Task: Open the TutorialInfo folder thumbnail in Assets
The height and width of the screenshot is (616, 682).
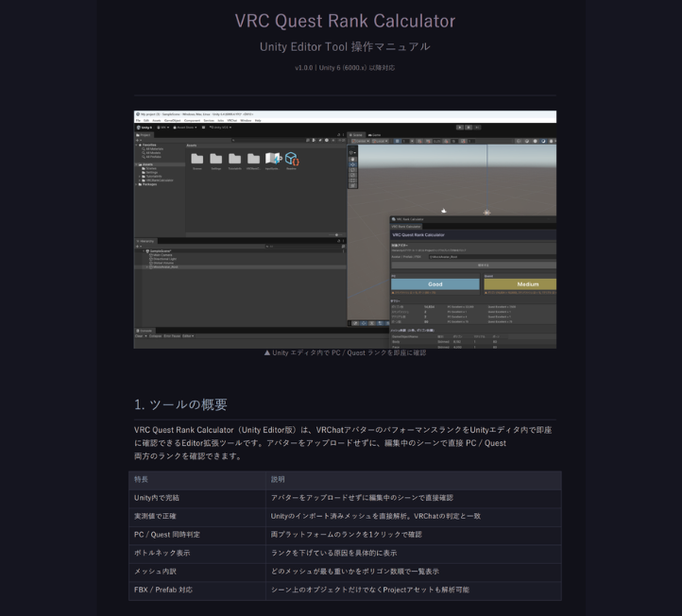Action: click(234, 160)
